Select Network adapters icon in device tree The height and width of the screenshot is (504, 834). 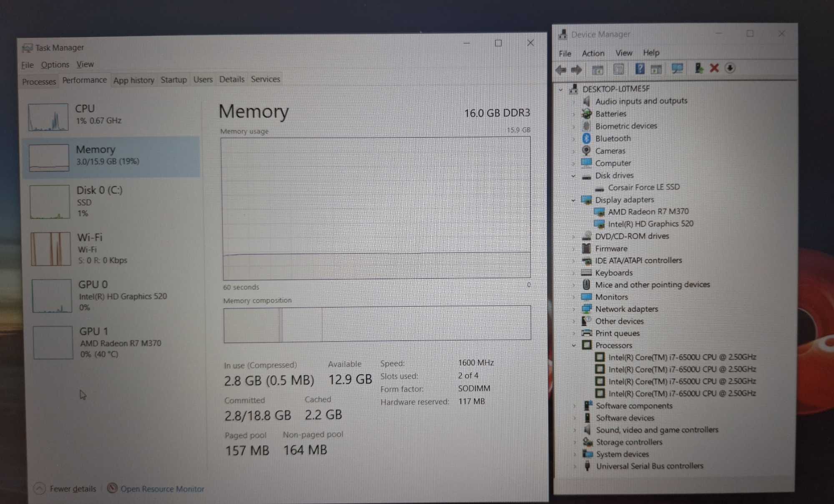point(586,309)
